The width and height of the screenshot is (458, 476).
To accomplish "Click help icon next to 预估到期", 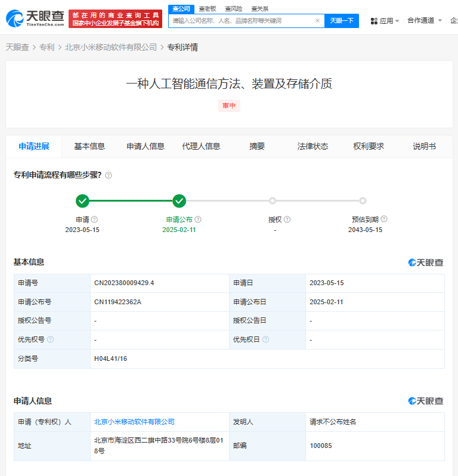I will pos(383,220).
